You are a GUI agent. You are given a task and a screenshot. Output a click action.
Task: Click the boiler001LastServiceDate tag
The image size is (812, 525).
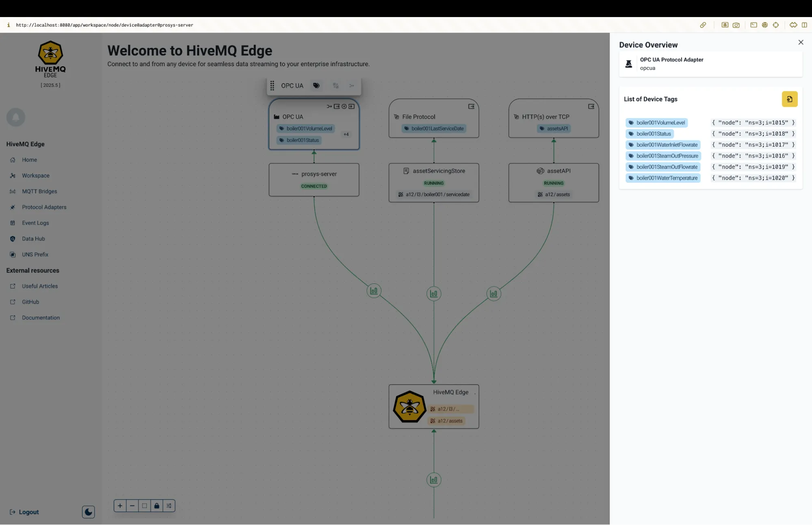click(x=433, y=129)
